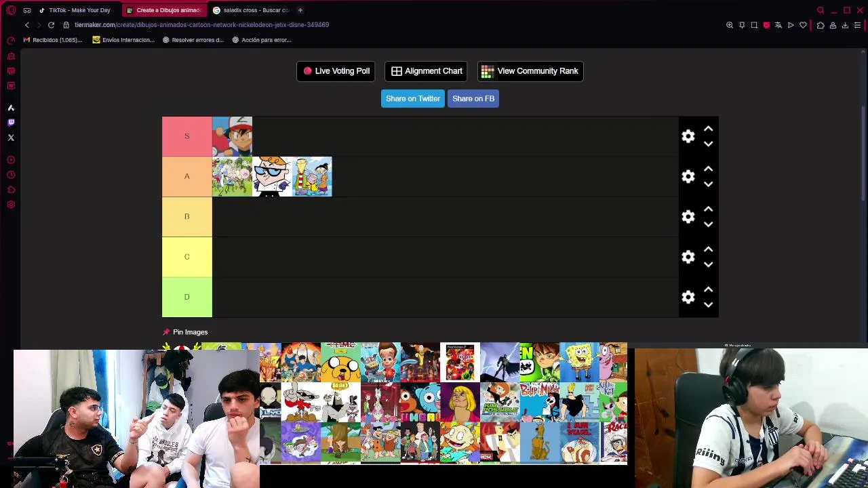Switch to TikTok - Make Your Day tab
Screen dimensions: 868x488
pos(77,10)
